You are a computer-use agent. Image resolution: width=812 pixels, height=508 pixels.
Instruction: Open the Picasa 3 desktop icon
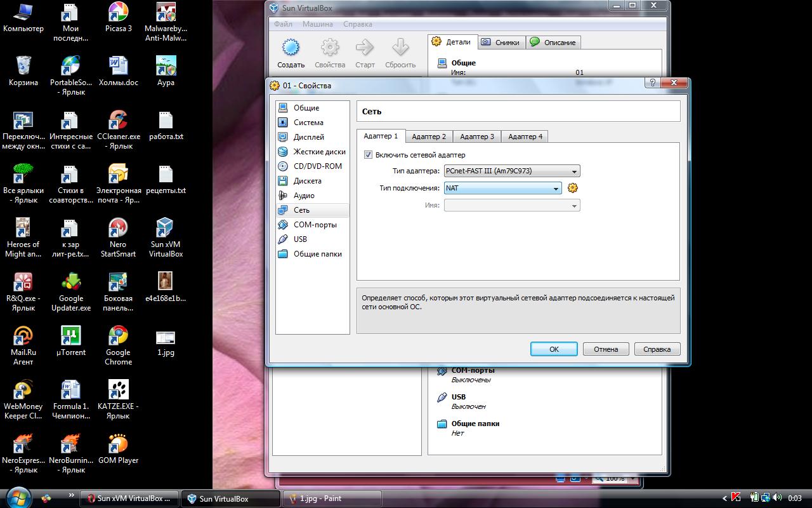pos(118,17)
